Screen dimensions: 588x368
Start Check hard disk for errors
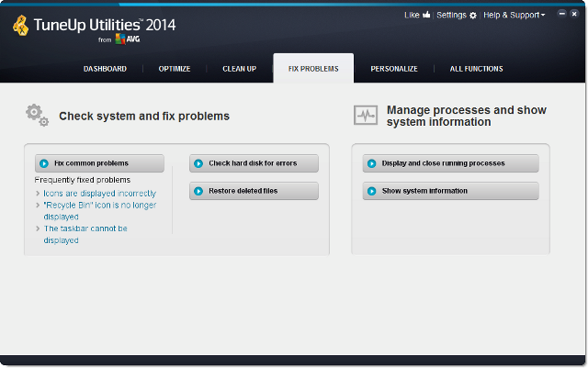click(254, 163)
